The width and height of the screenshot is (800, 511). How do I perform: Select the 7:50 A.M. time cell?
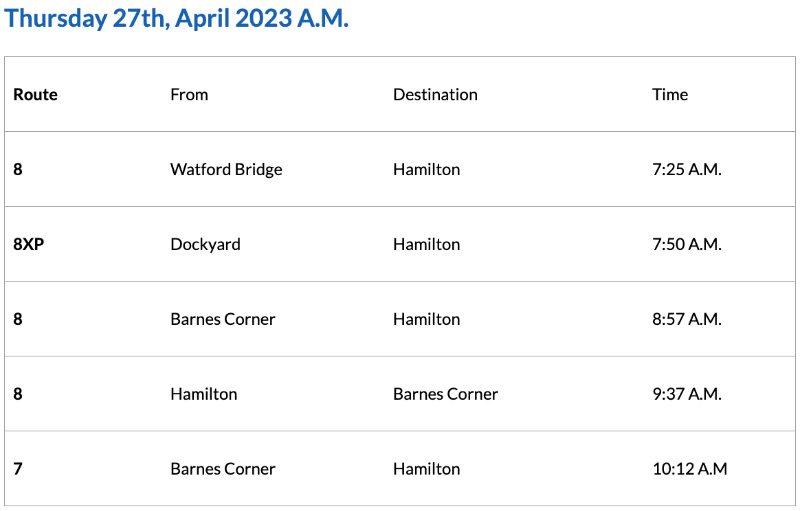tap(686, 244)
